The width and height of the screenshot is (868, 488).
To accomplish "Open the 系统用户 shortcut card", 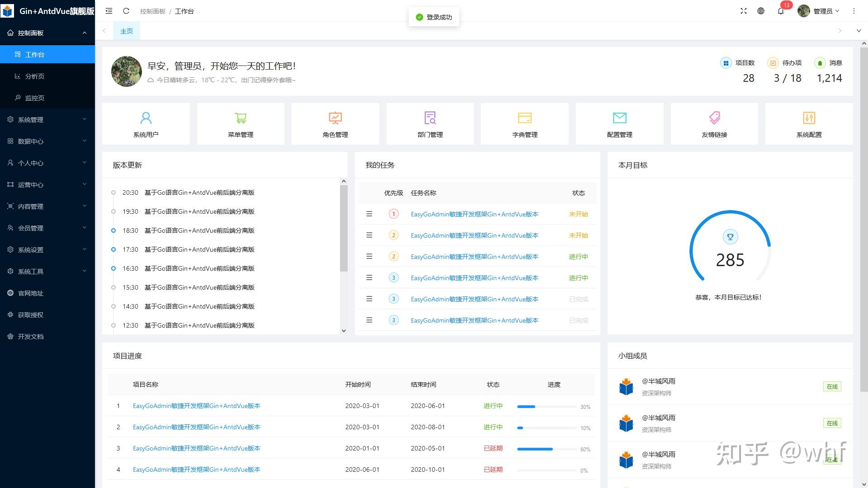I will 146,123.
